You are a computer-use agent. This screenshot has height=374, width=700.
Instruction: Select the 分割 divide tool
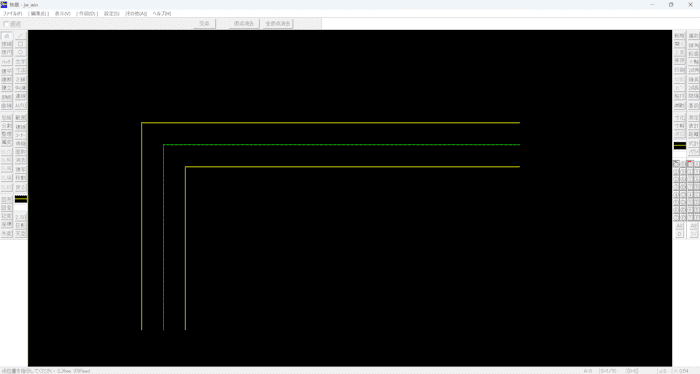pyautogui.click(x=6, y=126)
